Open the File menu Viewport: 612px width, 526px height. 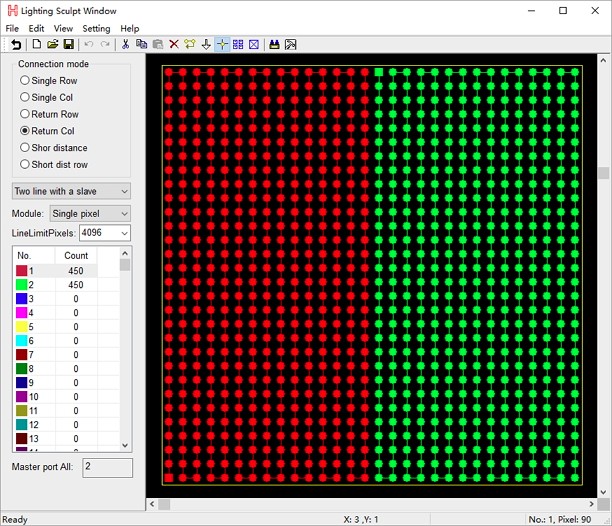(x=12, y=28)
